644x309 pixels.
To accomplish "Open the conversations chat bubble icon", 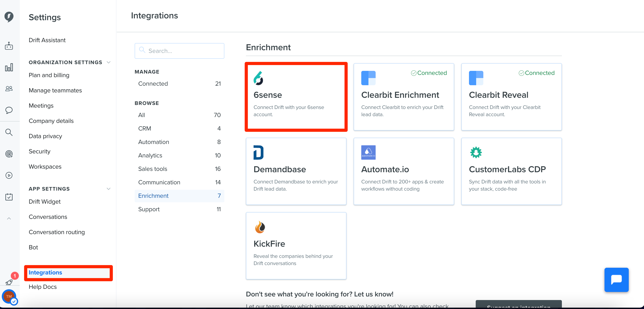I will 9,110.
